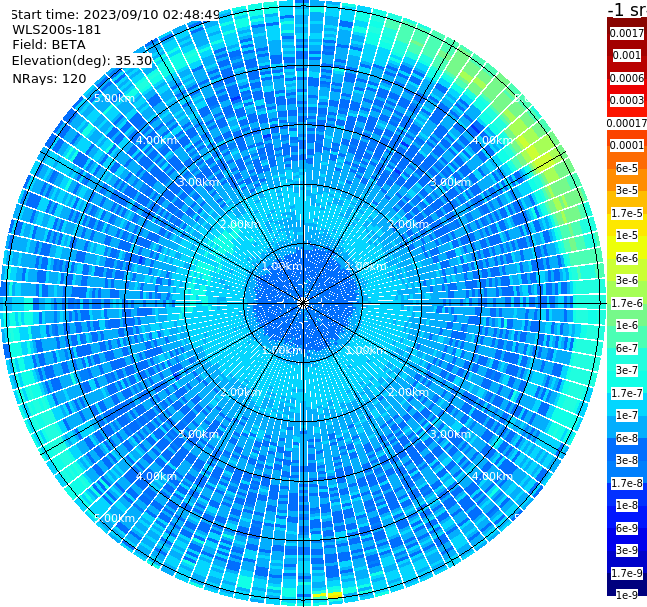Click the 0.0003 colorbar value
647x607 pixels.
coord(627,100)
